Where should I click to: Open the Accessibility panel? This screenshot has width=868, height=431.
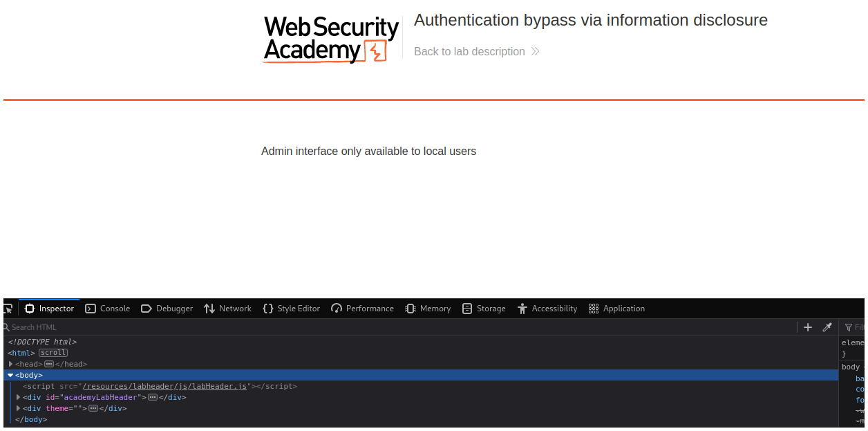tap(547, 309)
